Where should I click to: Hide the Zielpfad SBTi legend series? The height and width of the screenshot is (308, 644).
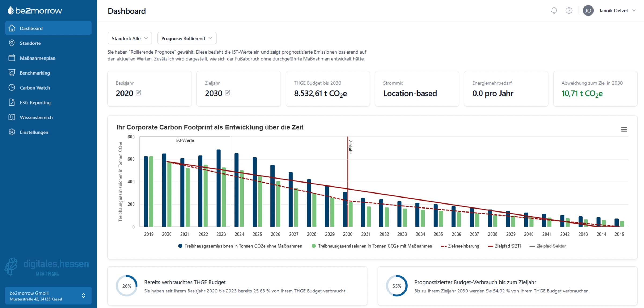507,246
